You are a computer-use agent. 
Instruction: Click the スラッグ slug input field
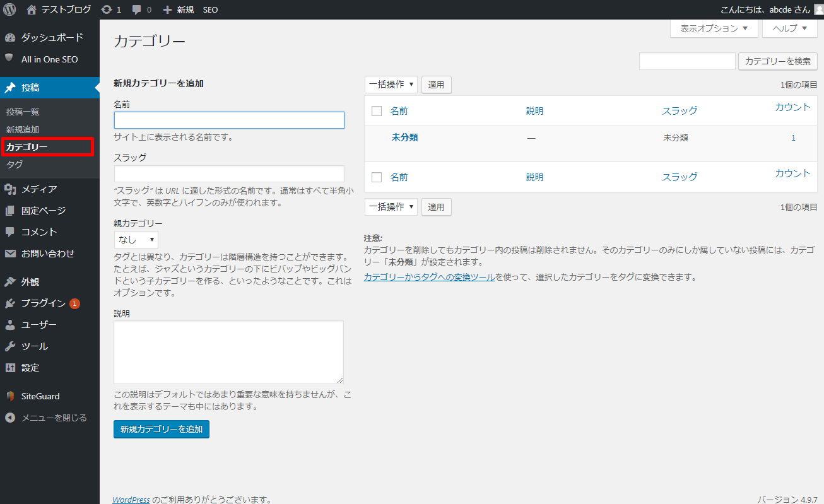click(229, 174)
